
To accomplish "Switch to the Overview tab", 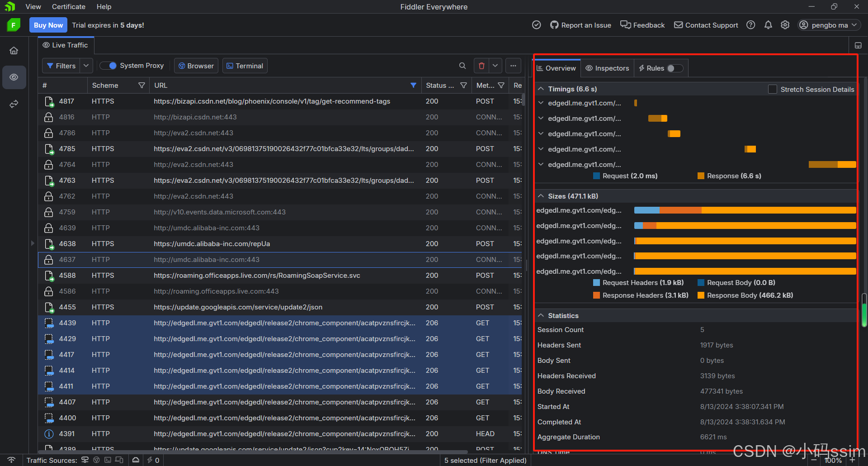I will (557, 68).
